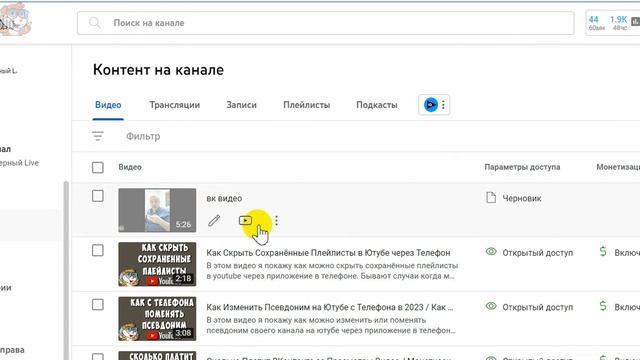Tick checkbox for вк видео row

[98, 196]
